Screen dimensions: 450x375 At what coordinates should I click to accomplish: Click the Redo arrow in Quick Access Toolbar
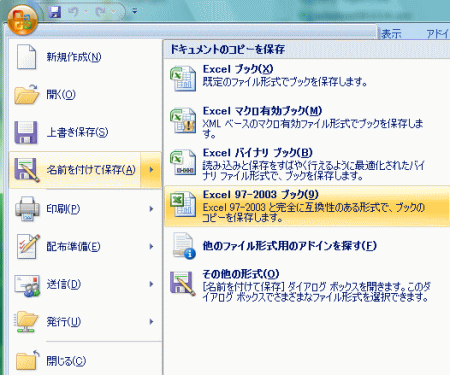point(100,12)
